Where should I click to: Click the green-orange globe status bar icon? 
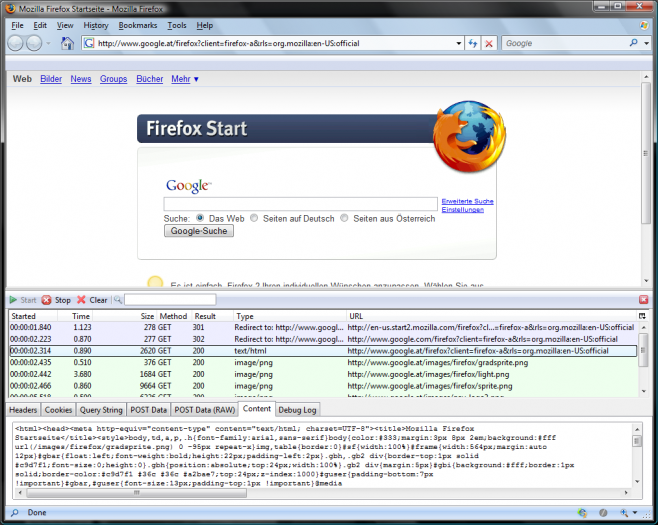[x=582, y=512]
